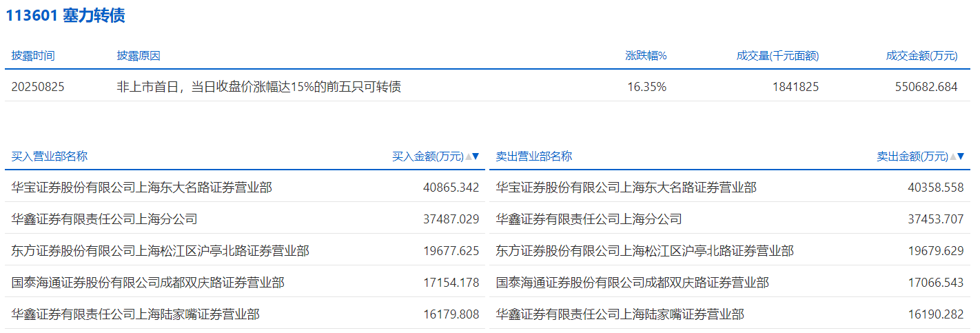Click the 卖出营业部名称 column header
Image resolution: width=980 pixels, height=333 pixels.
pos(534,157)
